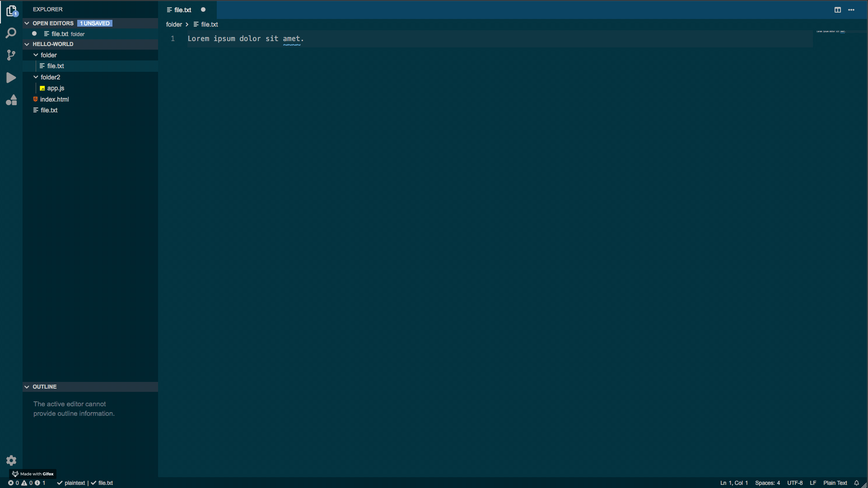This screenshot has width=868, height=488.
Task: Click the minimap preview in the editor
Action: pos(831,32)
